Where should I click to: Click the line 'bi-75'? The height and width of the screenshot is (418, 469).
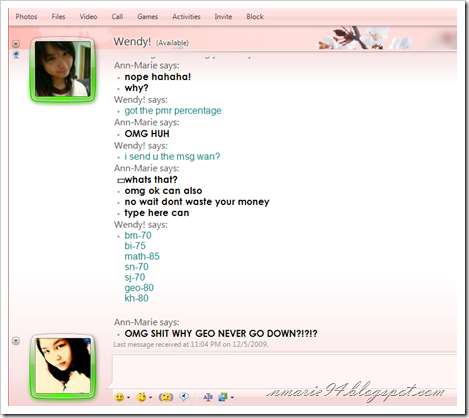coord(135,246)
